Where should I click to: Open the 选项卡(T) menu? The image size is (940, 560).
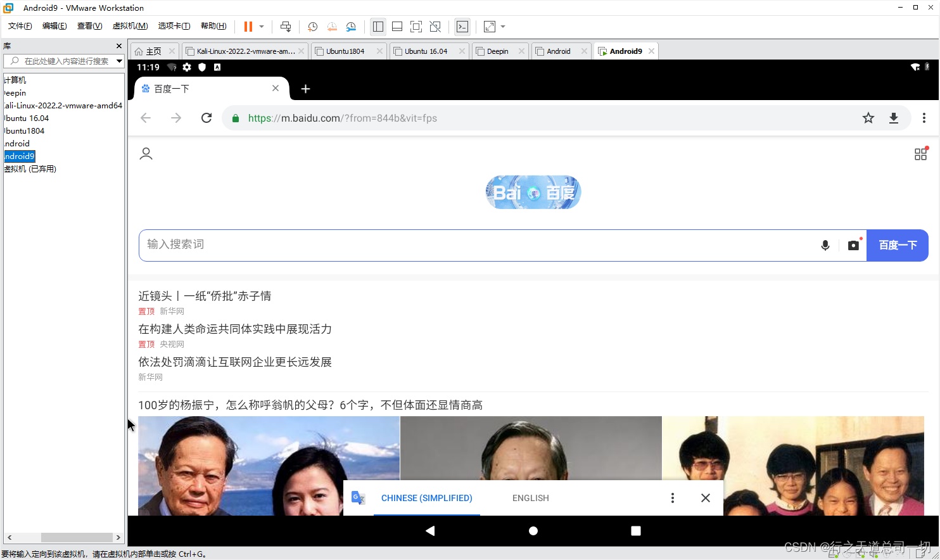pyautogui.click(x=174, y=26)
